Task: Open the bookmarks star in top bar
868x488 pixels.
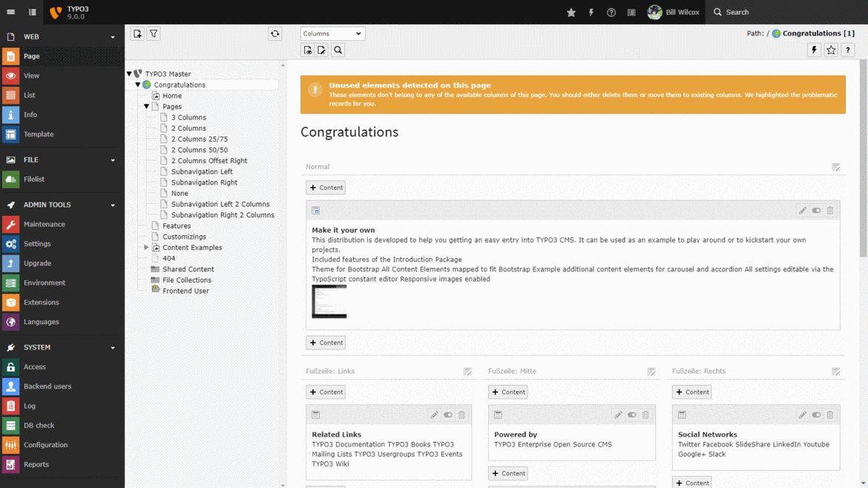Action: coord(571,12)
